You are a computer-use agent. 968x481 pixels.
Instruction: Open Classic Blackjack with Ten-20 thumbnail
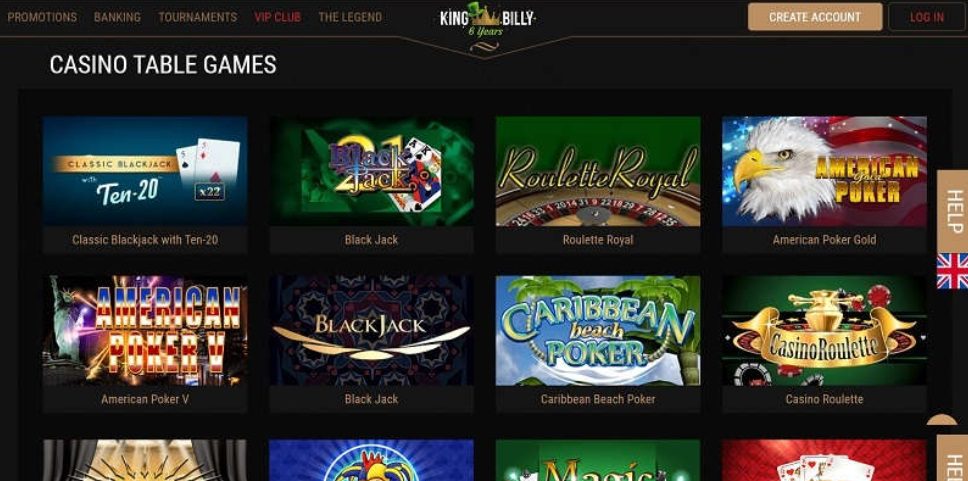coord(144,171)
